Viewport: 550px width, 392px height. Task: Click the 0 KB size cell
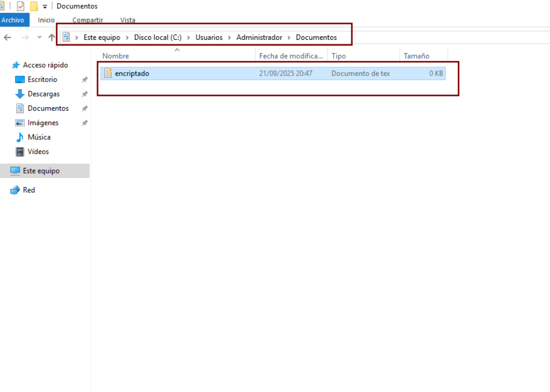point(436,73)
